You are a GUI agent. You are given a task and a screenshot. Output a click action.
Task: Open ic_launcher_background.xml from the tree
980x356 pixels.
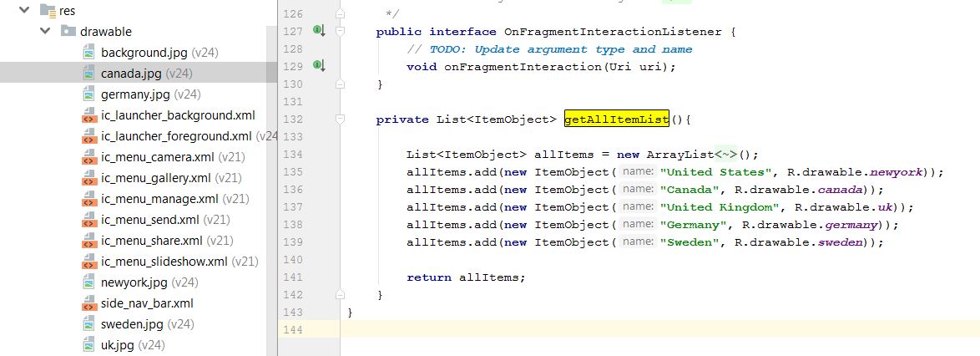[x=178, y=115]
